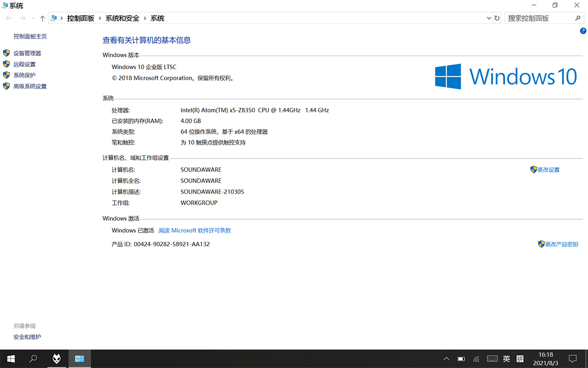Screen dimensions: 588x368
Task: Open the Action Center notification icon
Action: coord(572,359)
